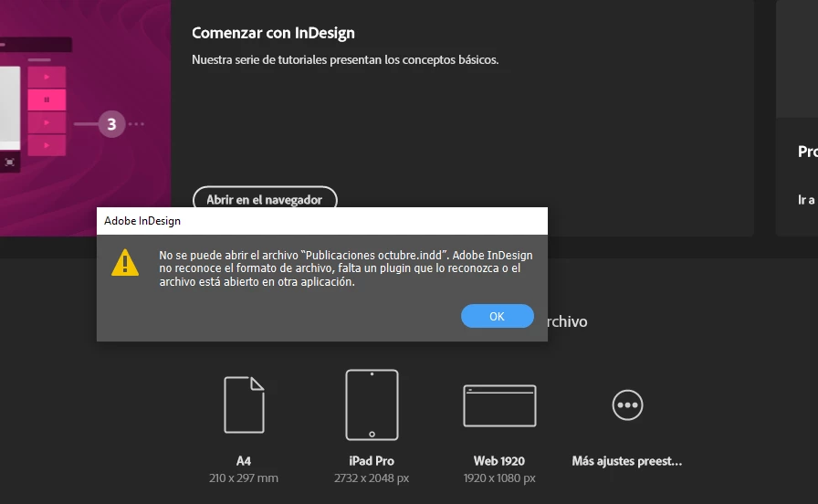The width and height of the screenshot is (818, 504).
Task: Click the step 3 circle in the tutorial artwork
Action: (x=111, y=124)
